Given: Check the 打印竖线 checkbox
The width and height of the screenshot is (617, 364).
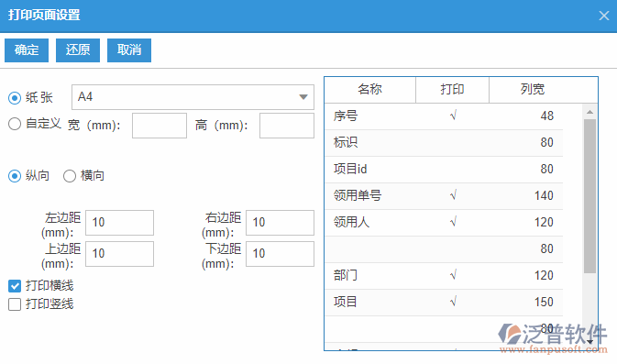Looking at the screenshot, I should pos(15,304).
